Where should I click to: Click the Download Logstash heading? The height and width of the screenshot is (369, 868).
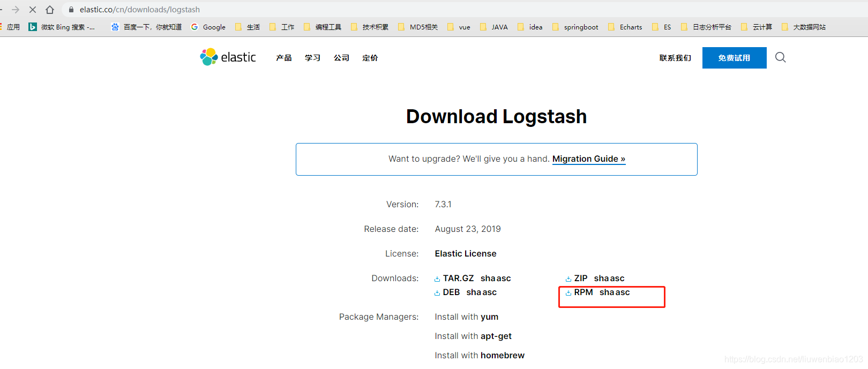coord(496,117)
